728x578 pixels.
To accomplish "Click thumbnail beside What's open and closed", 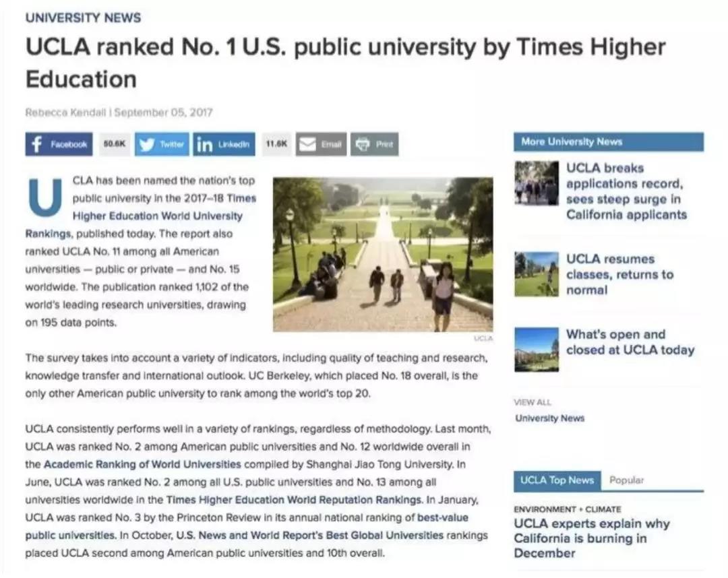I will click(x=536, y=350).
